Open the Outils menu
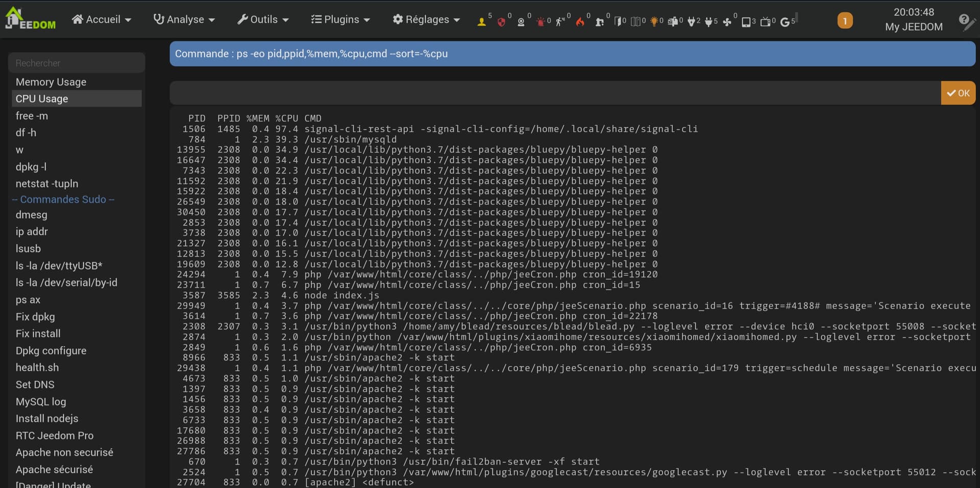 [263, 19]
